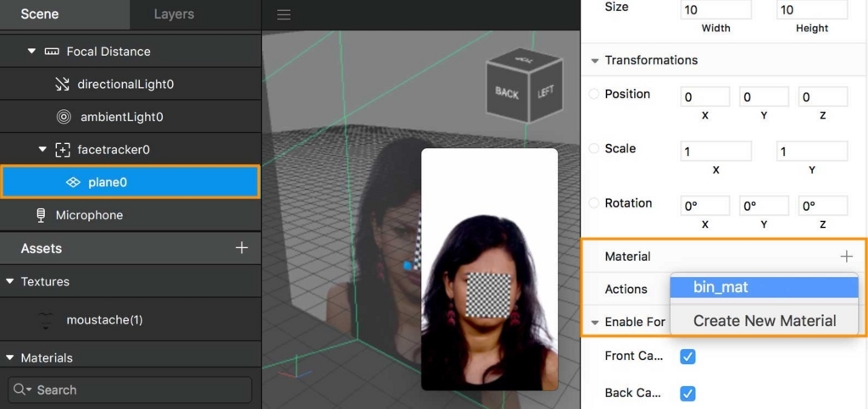The image size is (868, 409).
Task: Click the phone preview simulator window
Action: pyautogui.click(x=489, y=269)
